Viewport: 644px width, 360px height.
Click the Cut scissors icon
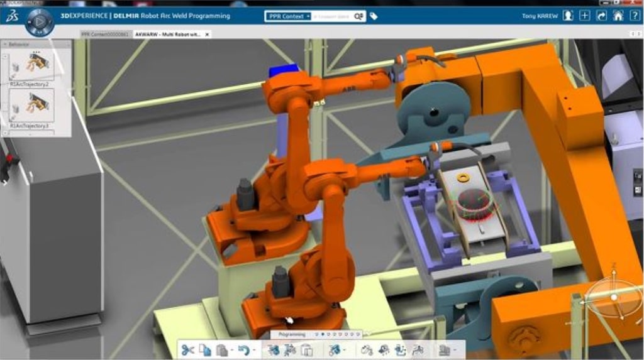187,350
